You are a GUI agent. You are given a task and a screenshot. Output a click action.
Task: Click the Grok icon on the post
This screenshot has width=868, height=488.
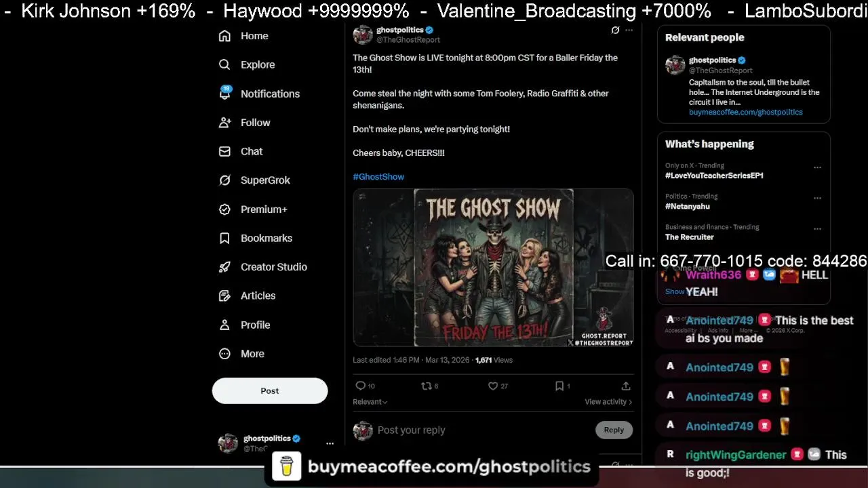tap(615, 30)
